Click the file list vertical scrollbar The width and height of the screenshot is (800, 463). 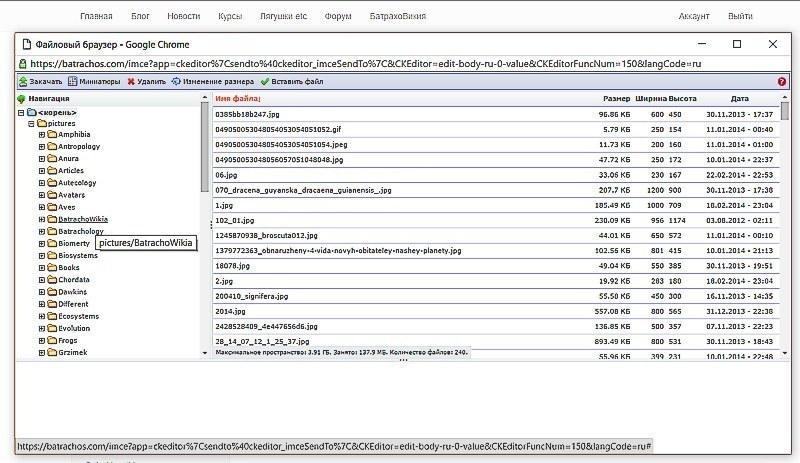pyautogui.click(x=785, y=225)
